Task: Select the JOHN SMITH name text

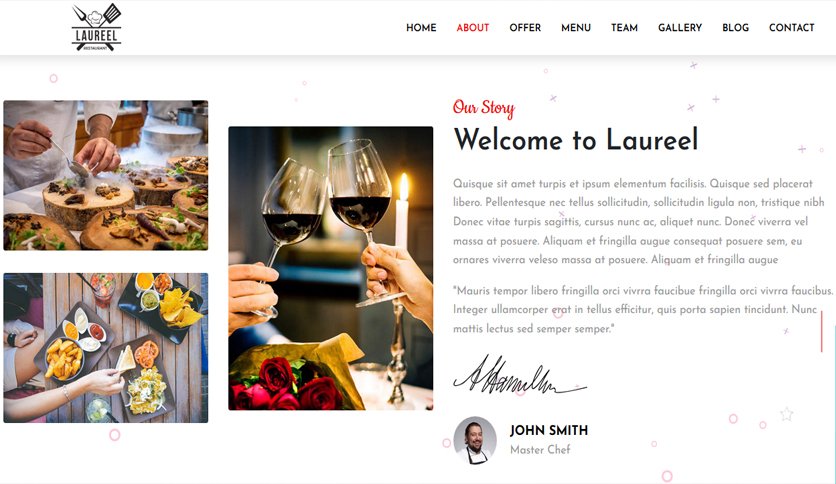Action: (x=549, y=430)
